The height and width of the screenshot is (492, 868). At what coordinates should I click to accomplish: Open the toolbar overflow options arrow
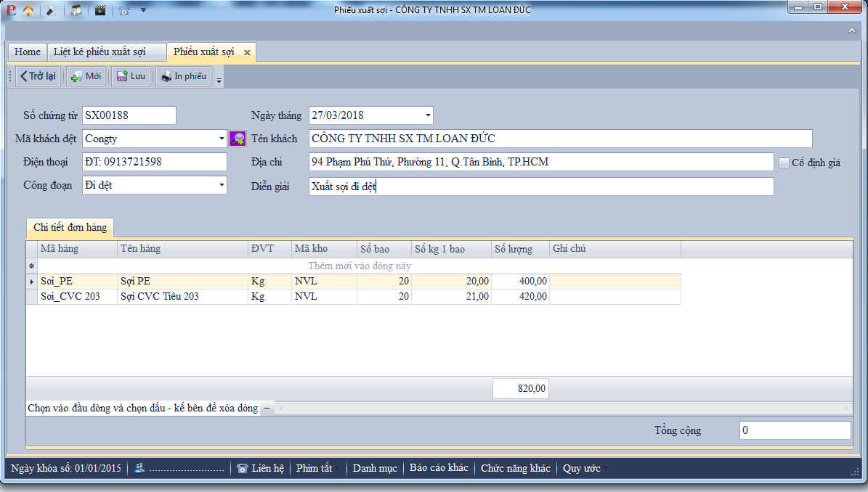click(x=219, y=80)
